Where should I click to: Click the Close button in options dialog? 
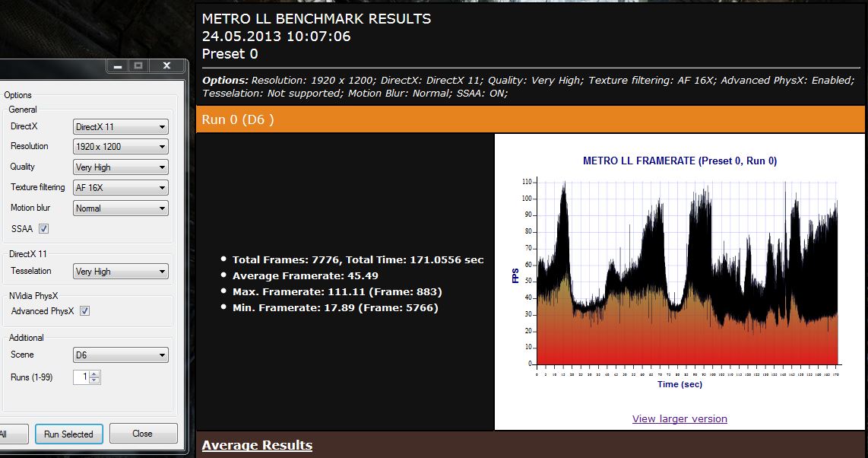143,434
